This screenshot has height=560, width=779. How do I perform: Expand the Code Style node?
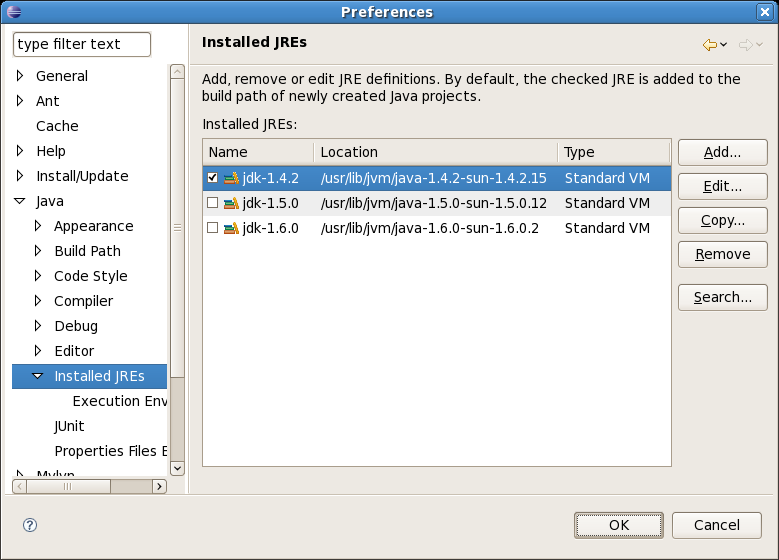(38, 276)
